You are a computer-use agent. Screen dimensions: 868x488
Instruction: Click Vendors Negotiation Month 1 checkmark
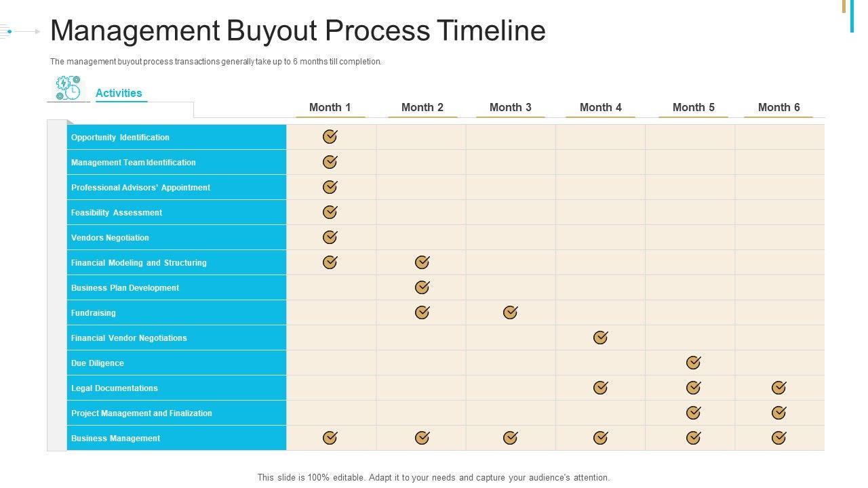[x=330, y=237]
